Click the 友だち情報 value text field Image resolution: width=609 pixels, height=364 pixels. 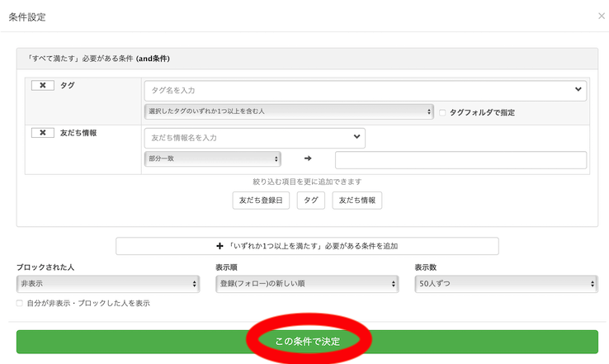point(460,160)
